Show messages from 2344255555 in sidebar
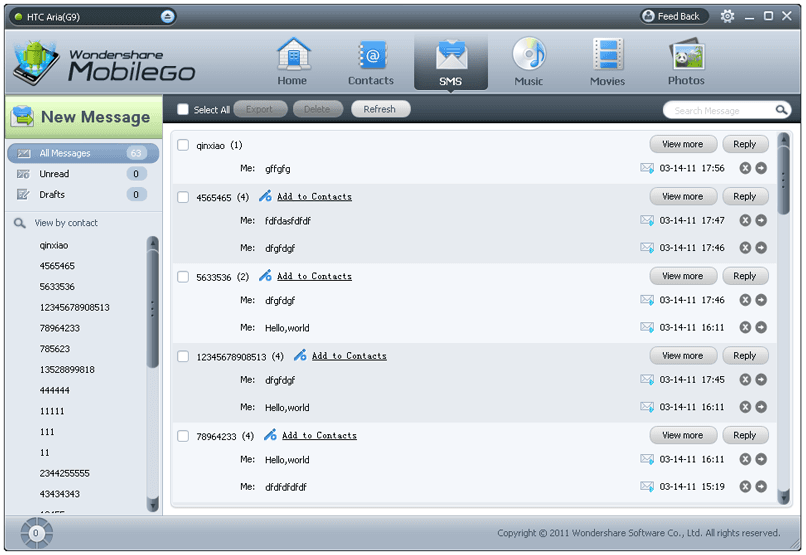The height and width of the screenshot is (555, 806). pos(65,473)
